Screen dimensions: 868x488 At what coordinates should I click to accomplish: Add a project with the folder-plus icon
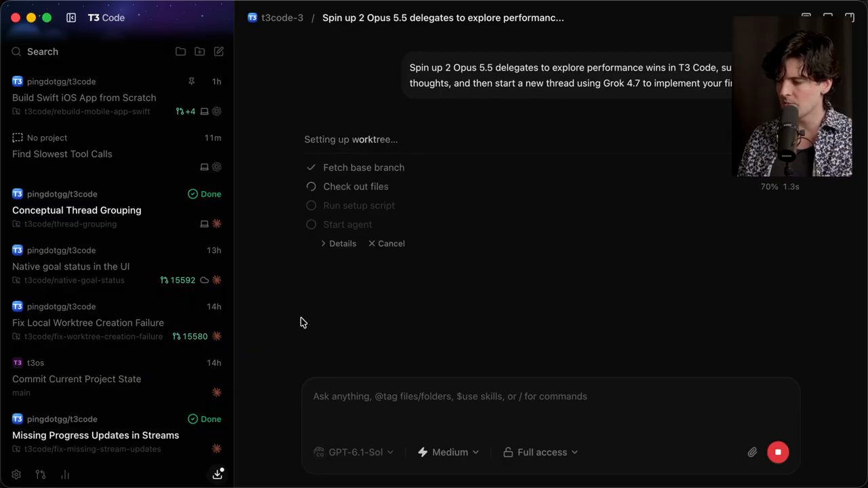pyautogui.click(x=199, y=52)
